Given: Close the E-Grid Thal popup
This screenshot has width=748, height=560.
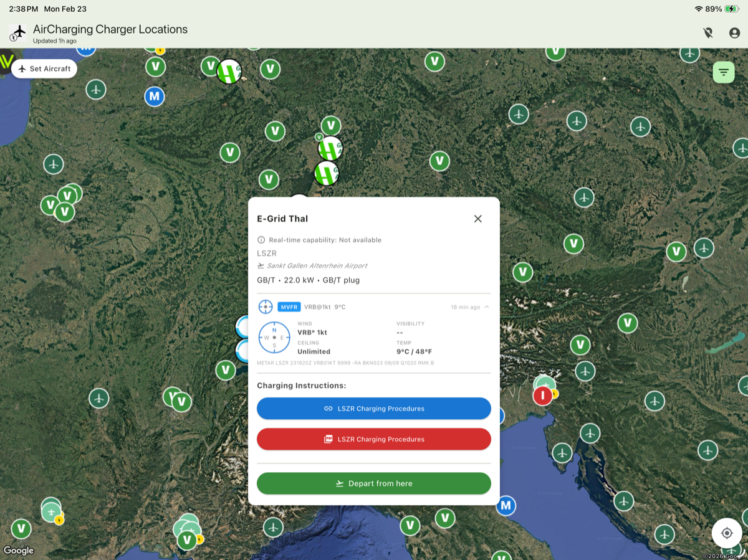Looking at the screenshot, I should click(x=477, y=219).
